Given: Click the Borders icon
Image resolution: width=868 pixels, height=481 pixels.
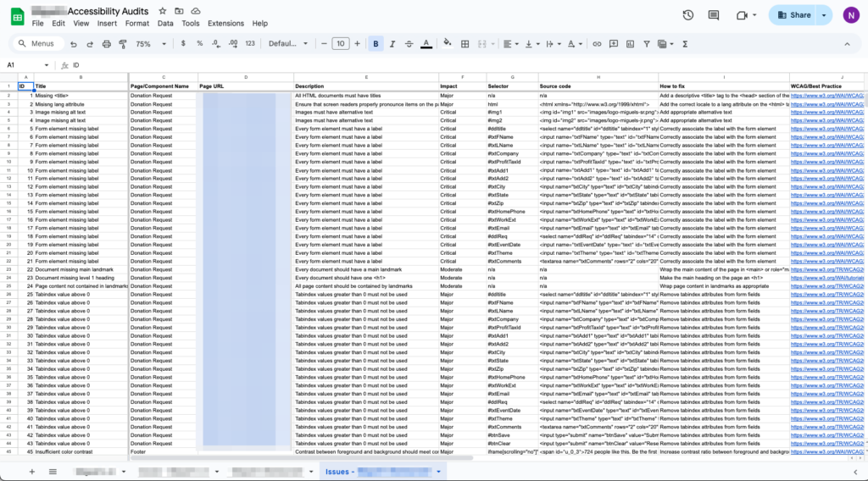Looking at the screenshot, I should pyautogui.click(x=465, y=43).
